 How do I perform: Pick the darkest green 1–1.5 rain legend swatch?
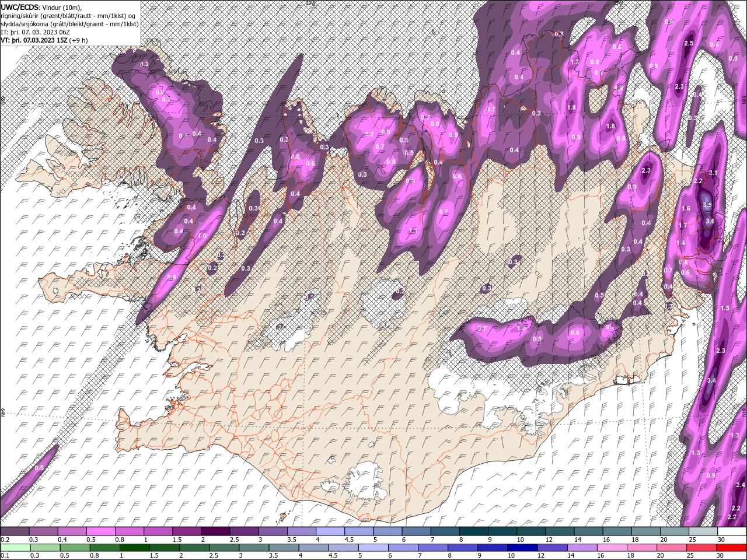click(134, 548)
